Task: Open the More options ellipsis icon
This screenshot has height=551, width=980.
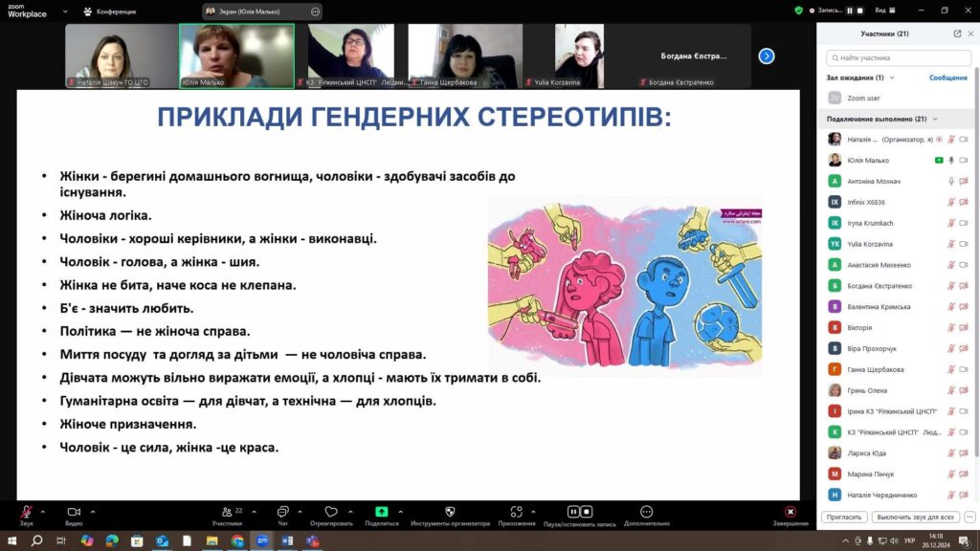Action: 647,512
